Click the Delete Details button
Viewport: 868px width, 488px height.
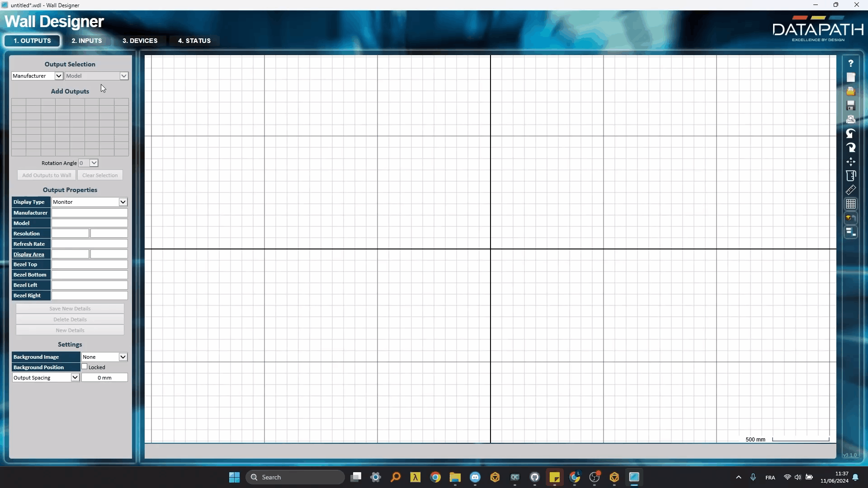coord(70,319)
